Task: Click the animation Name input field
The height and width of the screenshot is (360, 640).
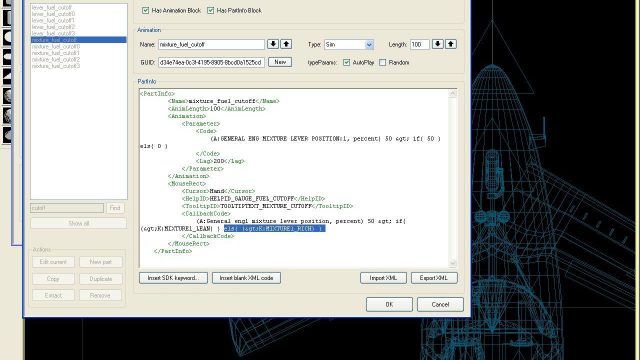Action: 211,44
